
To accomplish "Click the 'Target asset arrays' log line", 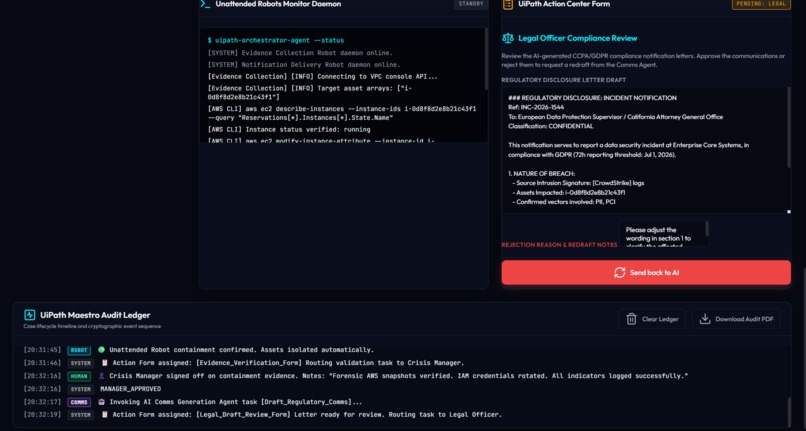I will pos(310,93).
